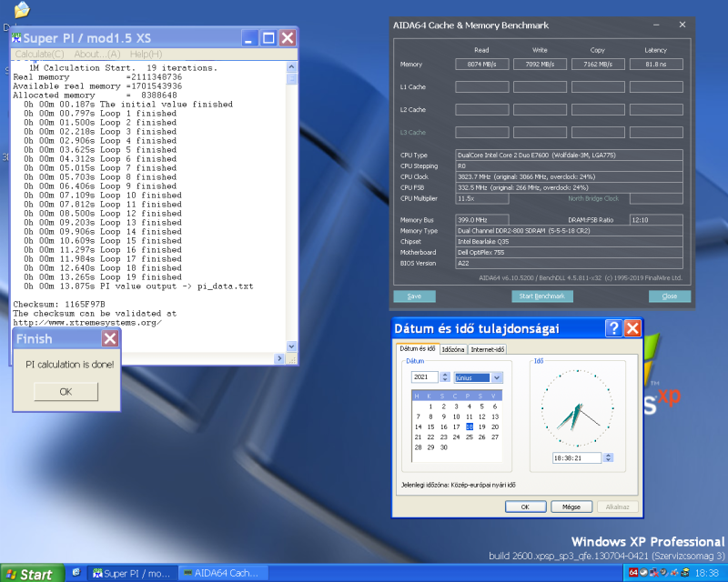
Task: Click the DRAM:FSB Ratio 12:10 field
Action: tap(656, 219)
